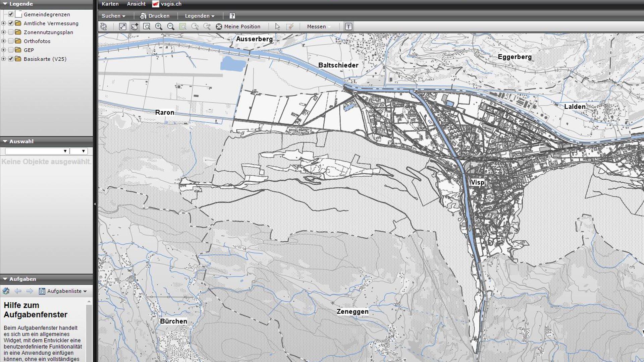Select the zoom-by-rectangle tool

[x=147, y=26]
